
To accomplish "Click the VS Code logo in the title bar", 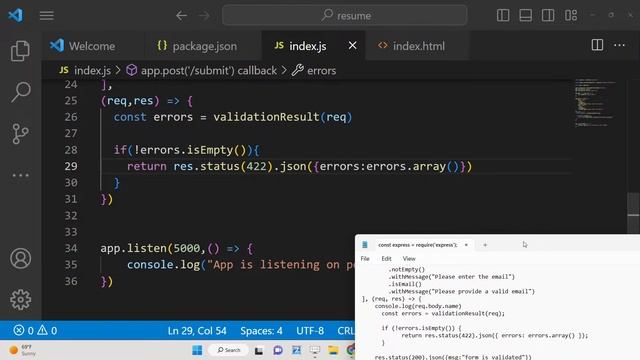I will coord(16,16).
